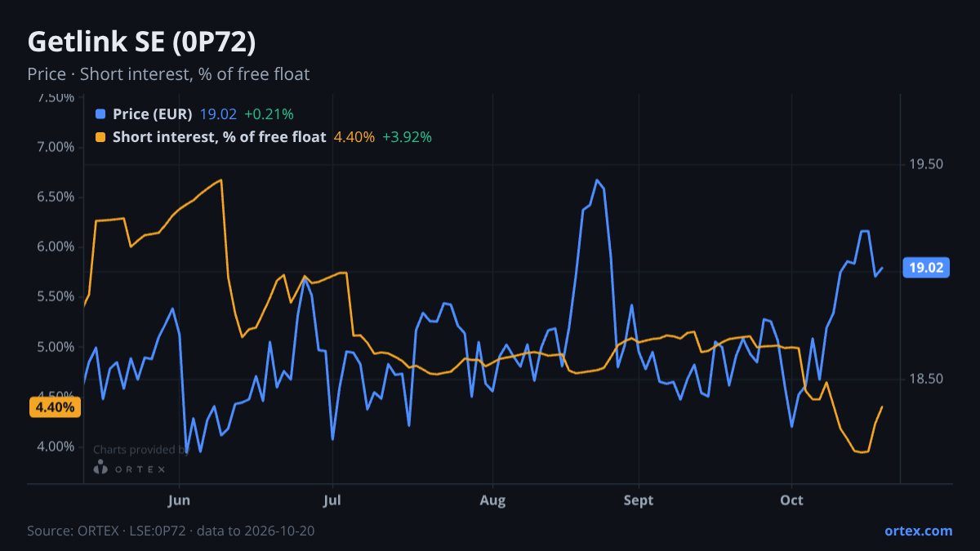Click the 19.02 price value in legend

click(x=218, y=114)
